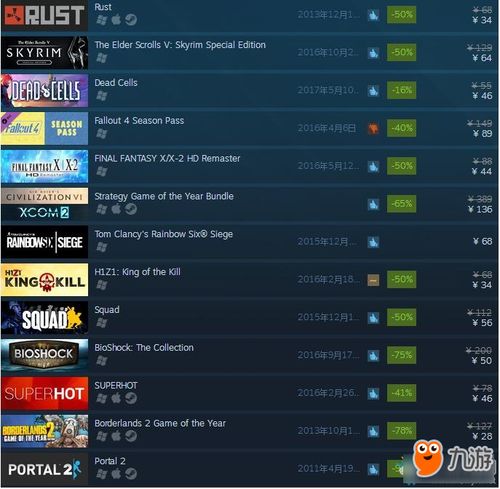Open The Elder Scrolls V: Skyrim Special Edition title
The height and width of the screenshot is (489, 500).
pos(180,45)
